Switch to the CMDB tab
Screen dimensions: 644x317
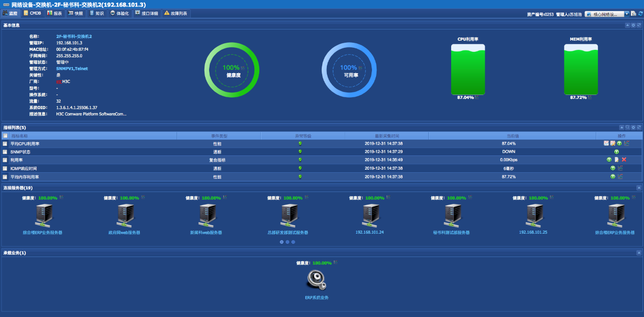[x=32, y=13]
